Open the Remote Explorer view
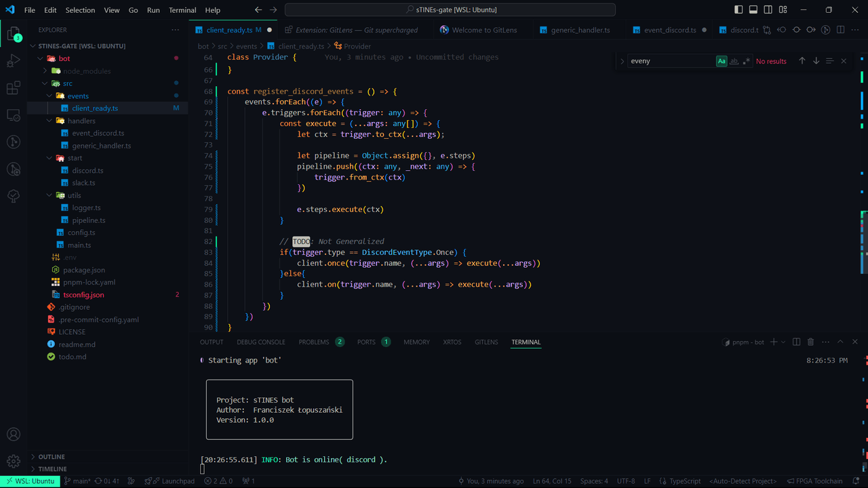The height and width of the screenshot is (488, 868). pyautogui.click(x=13, y=115)
